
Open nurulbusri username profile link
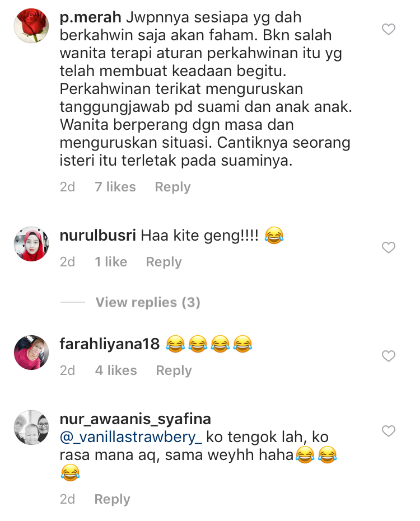pyautogui.click(x=98, y=235)
